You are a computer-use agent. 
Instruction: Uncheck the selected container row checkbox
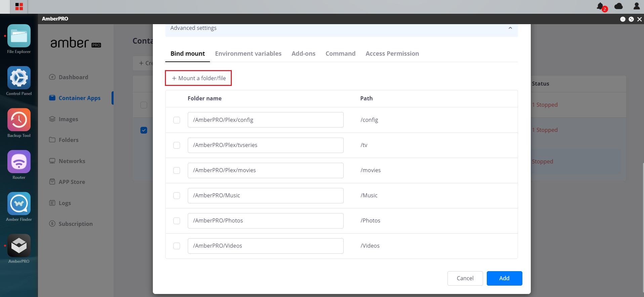click(144, 130)
